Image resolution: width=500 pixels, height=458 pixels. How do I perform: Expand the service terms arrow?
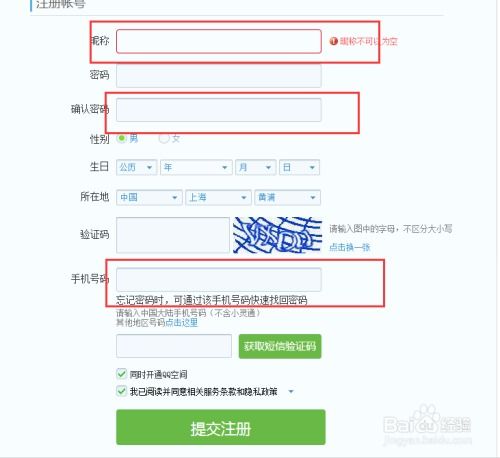pos(291,391)
